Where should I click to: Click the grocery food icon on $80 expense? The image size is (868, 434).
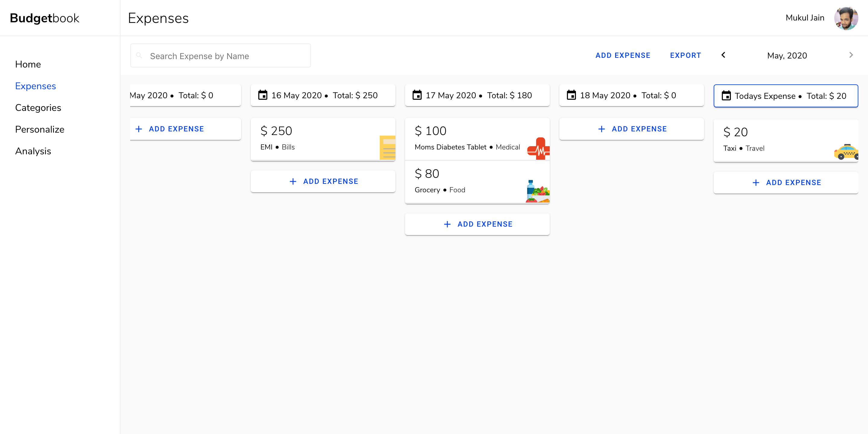pos(537,191)
